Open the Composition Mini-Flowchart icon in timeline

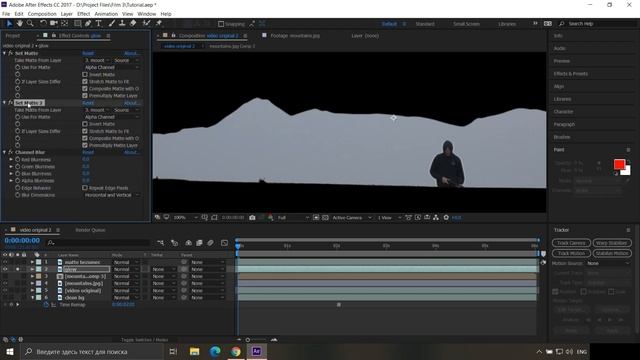tap(160, 243)
